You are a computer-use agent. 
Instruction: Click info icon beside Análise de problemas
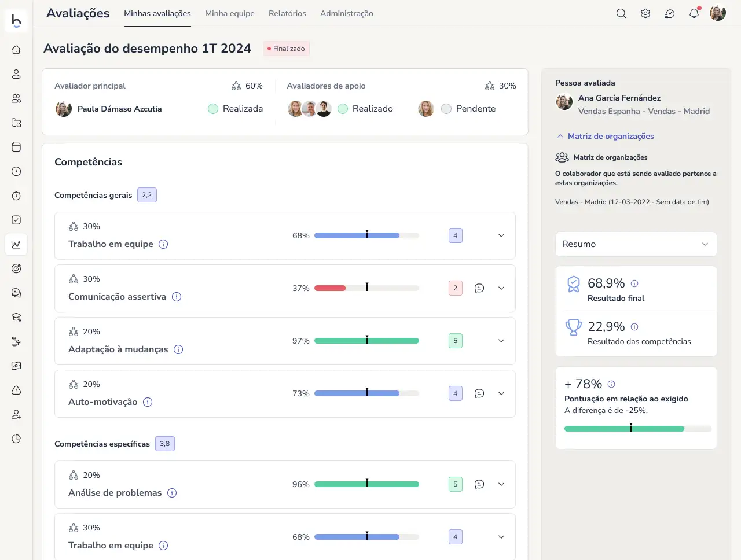(172, 493)
